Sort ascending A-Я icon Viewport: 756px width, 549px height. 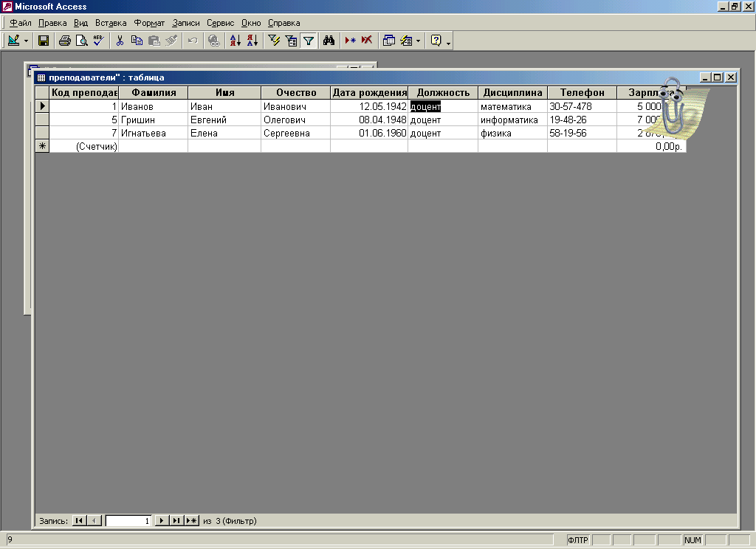coord(235,41)
